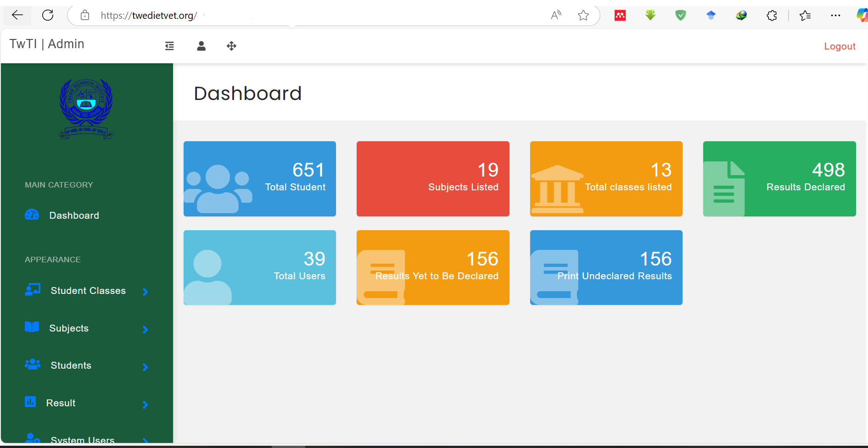This screenshot has width=868, height=448.
Task: Open the Students menu in the sidebar
Action: [x=70, y=365]
